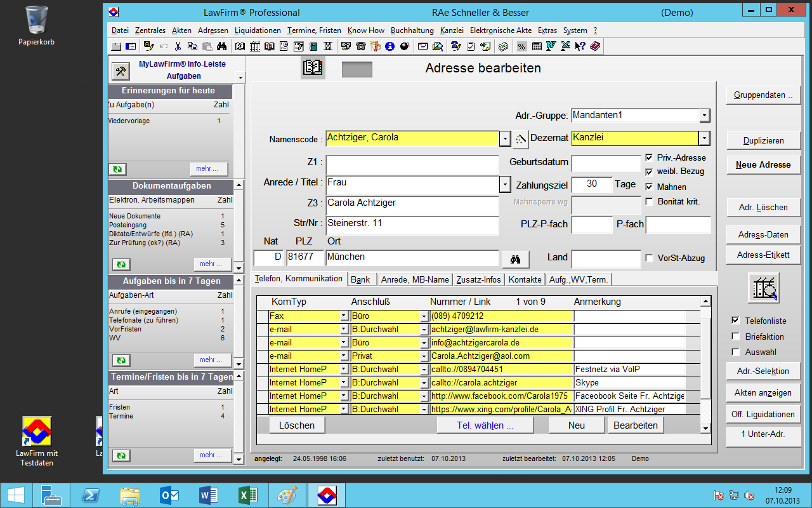Expand the Info-Leiste Aufgaben dropdown
This screenshot has width=812, height=508.
240,77
